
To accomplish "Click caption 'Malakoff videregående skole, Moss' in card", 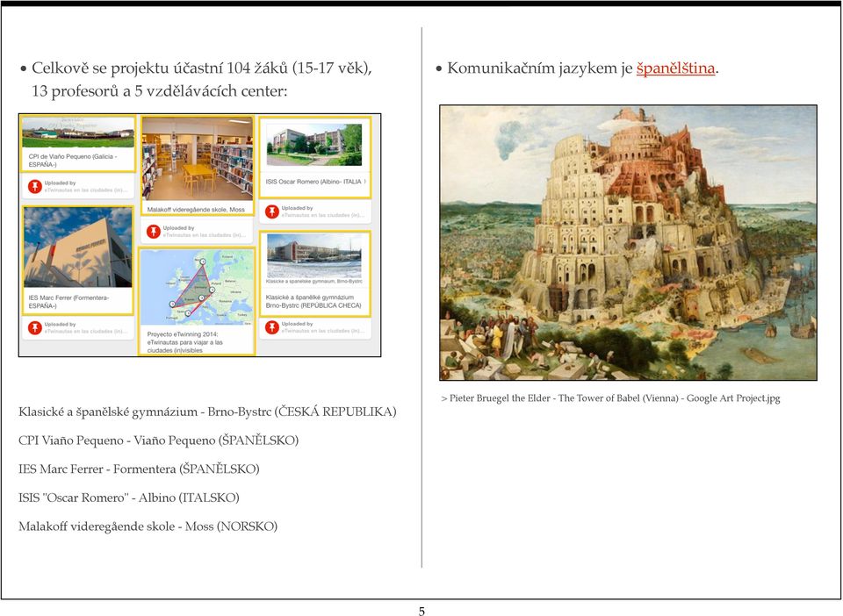I will pyautogui.click(x=196, y=210).
